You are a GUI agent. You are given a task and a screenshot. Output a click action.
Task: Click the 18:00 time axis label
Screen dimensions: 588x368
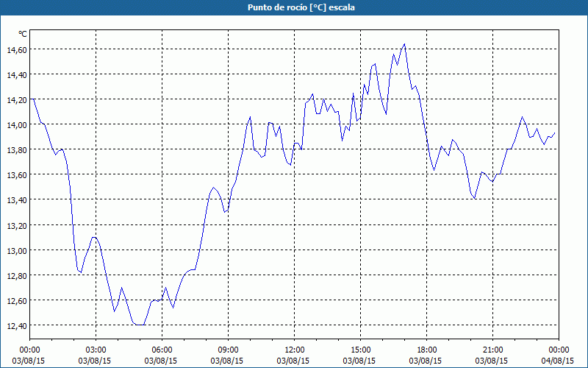[427, 350]
